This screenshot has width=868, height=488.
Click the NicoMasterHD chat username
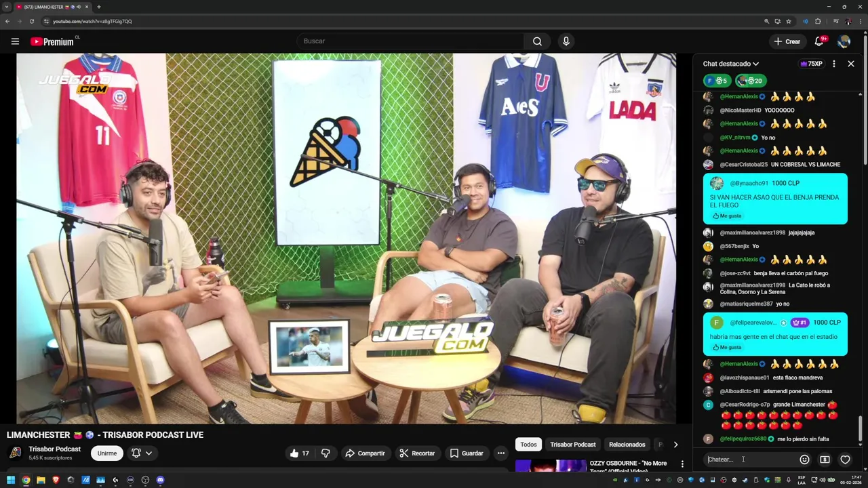[741, 110]
